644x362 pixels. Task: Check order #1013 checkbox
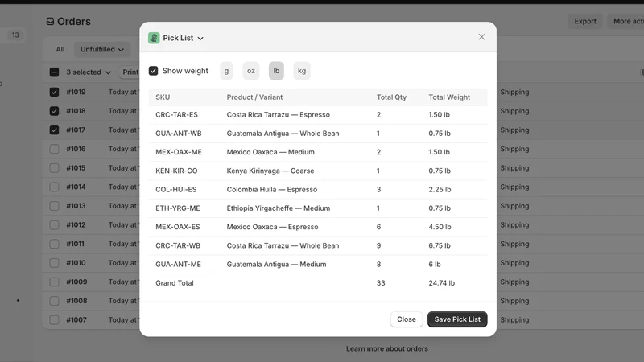(x=54, y=206)
